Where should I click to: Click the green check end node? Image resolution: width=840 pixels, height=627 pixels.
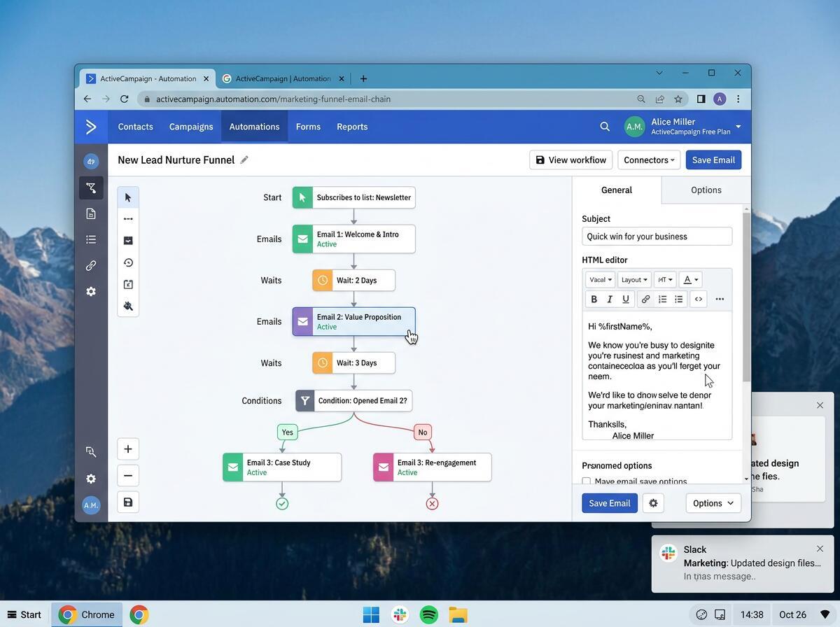coord(282,504)
